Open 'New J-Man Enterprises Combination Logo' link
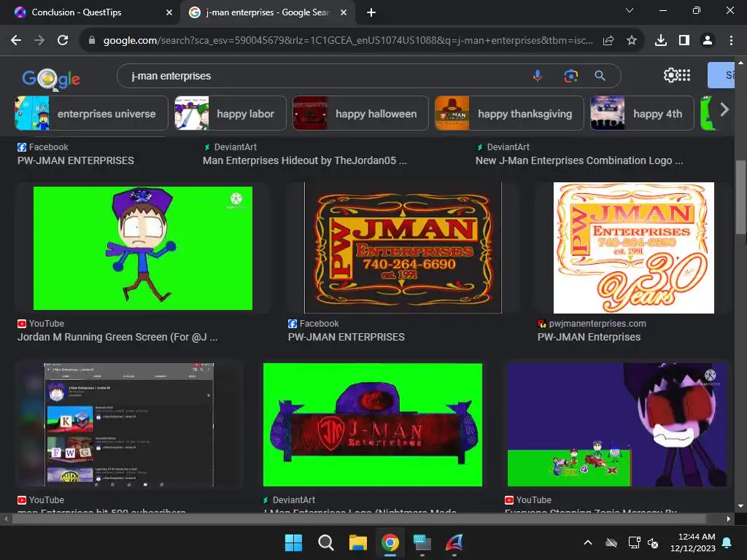747x560 pixels. (579, 160)
